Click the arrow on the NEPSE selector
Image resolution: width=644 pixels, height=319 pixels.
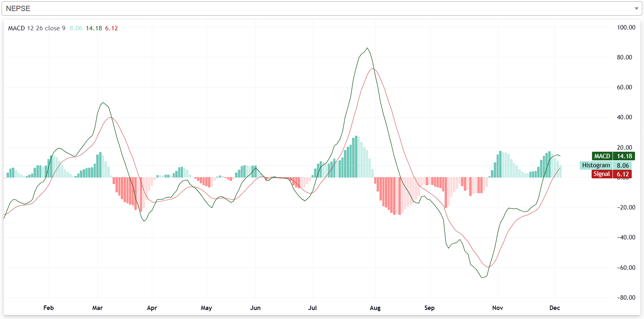point(636,9)
